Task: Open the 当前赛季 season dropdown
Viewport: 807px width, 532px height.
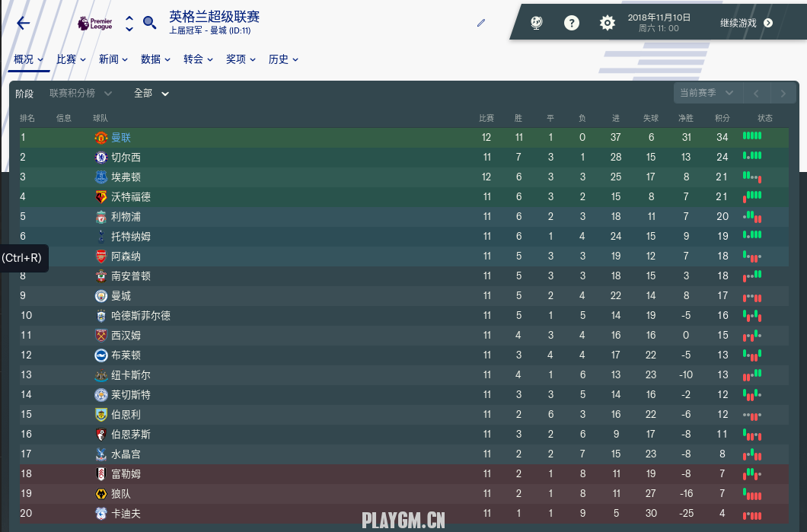Action: (x=707, y=93)
